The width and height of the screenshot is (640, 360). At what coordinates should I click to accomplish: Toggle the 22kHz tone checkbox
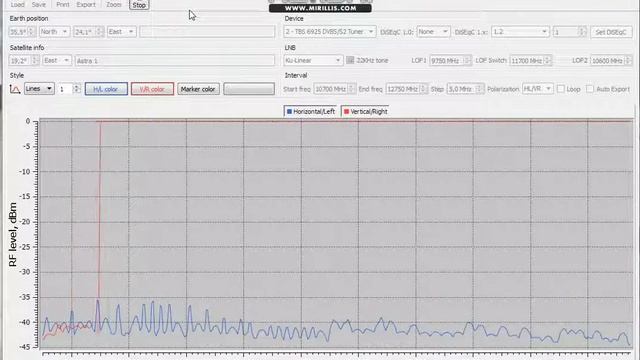coord(350,60)
